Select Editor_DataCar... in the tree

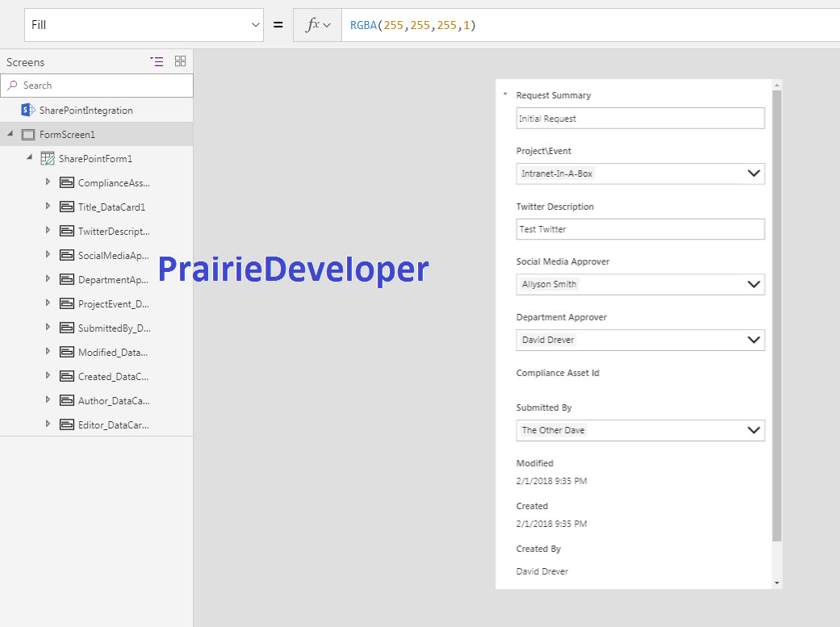click(x=114, y=425)
